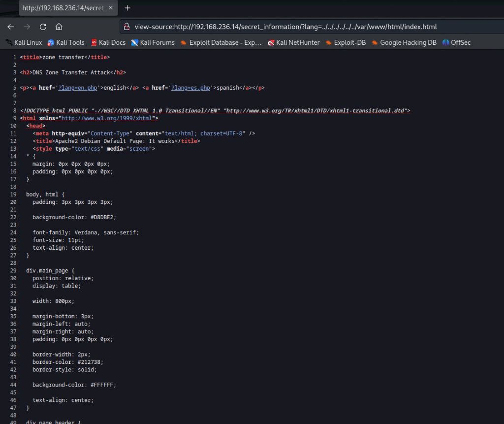
Task: Go back to the previous page
Action: point(11,27)
